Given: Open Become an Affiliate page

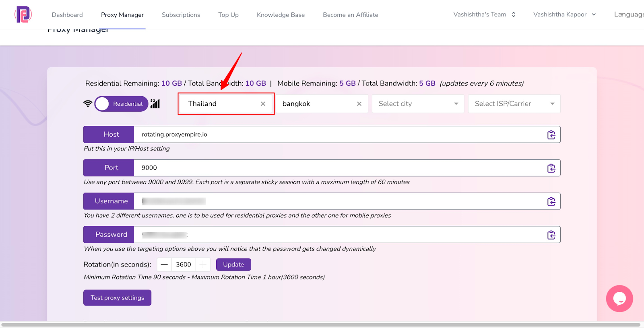Looking at the screenshot, I should 350,15.
